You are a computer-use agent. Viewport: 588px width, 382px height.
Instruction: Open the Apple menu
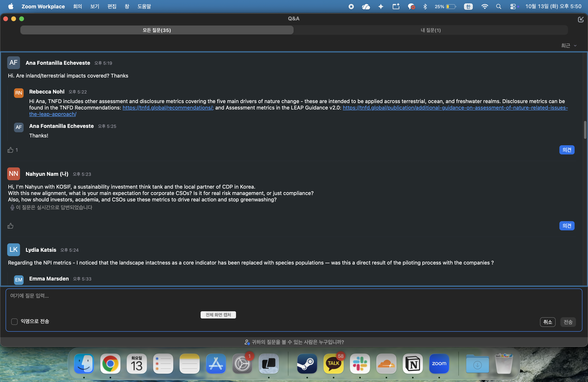pyautogui.click(x=11, y=6)
